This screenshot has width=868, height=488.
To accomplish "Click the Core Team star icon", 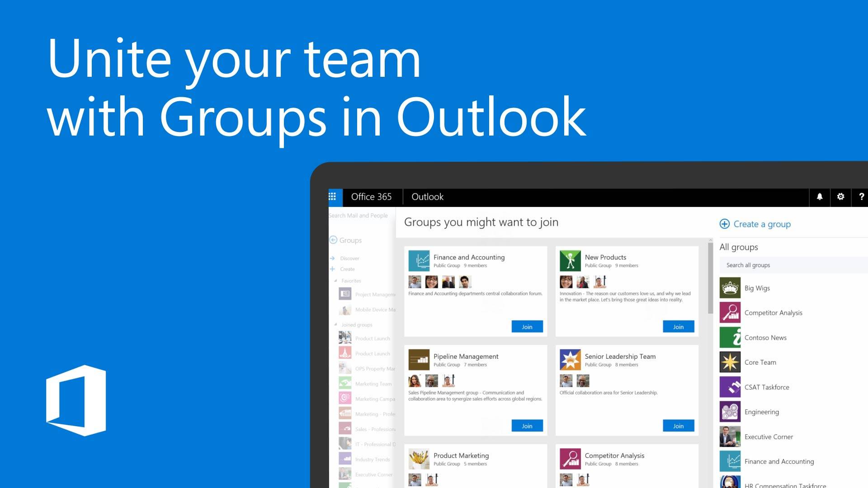I will pos(730,361).
